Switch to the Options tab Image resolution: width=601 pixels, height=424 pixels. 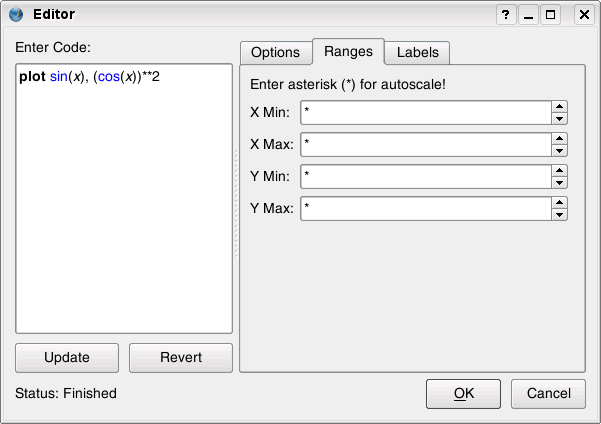[x=275, y=53]
